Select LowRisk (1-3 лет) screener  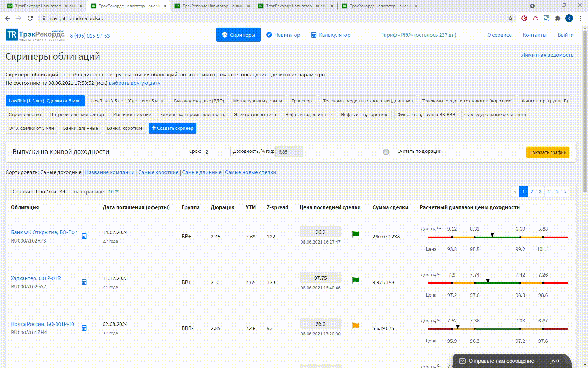click(45, 101)
